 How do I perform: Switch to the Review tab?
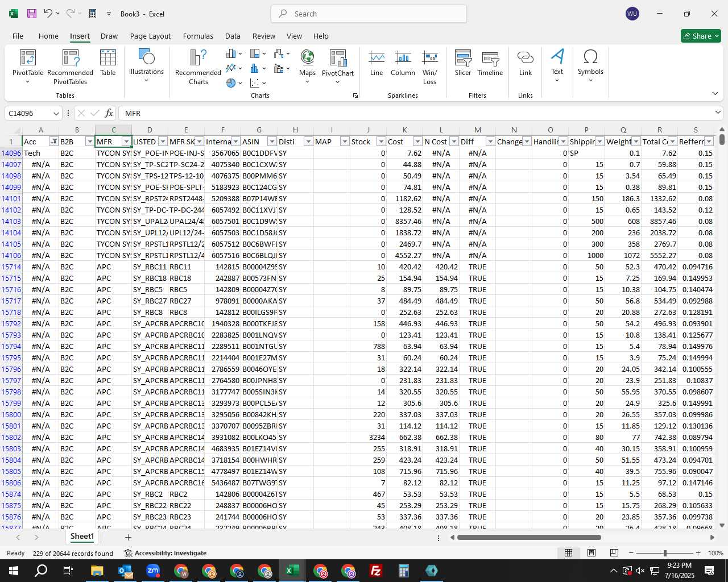tap(263, 36)
